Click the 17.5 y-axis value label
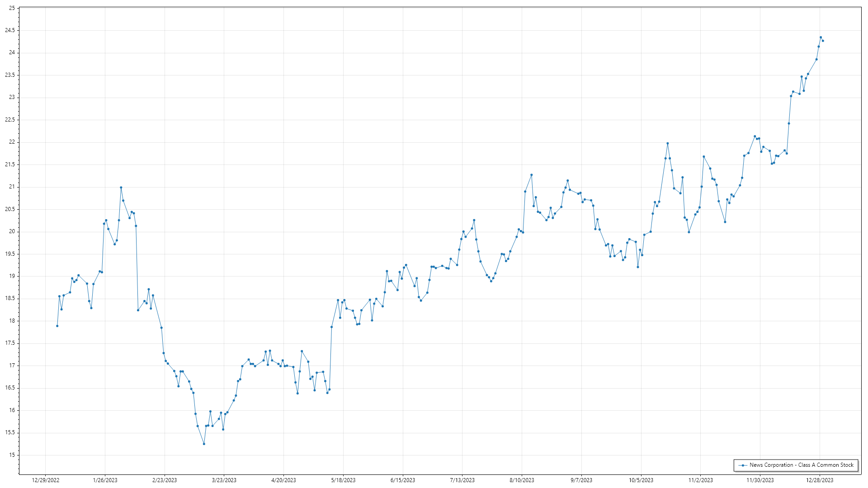This screenshot has height=488, width=868. (x=10, y=343)
